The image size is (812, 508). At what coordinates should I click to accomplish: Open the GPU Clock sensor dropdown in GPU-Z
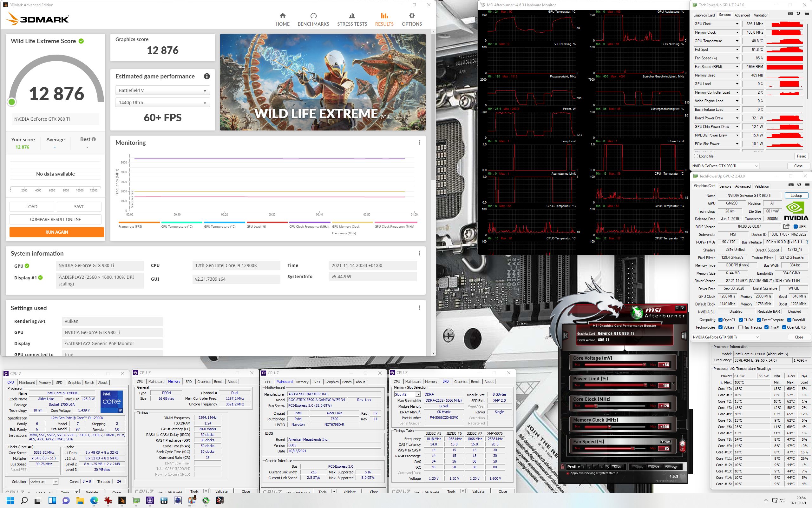click(x=737, y=24)
